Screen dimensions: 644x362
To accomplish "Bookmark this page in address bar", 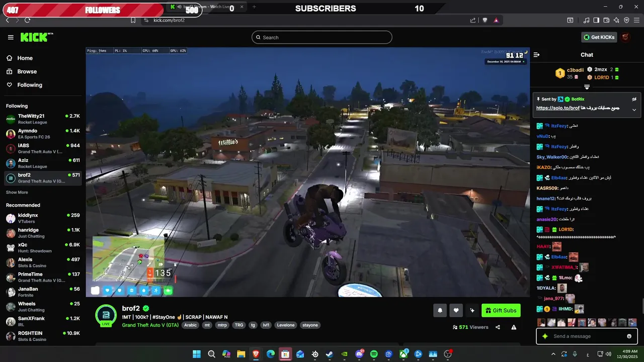I will (133, 20).
